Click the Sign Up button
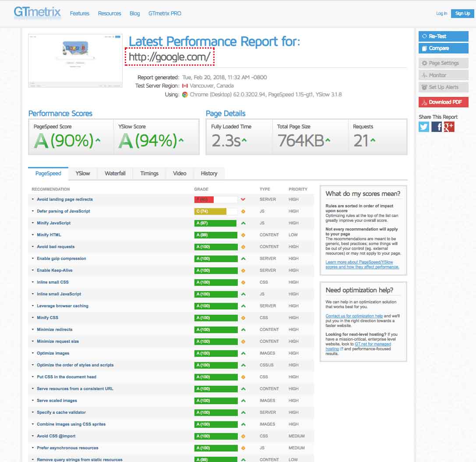Image resolution: width=476 pixels, height=462 pixels. coord(462,14)
